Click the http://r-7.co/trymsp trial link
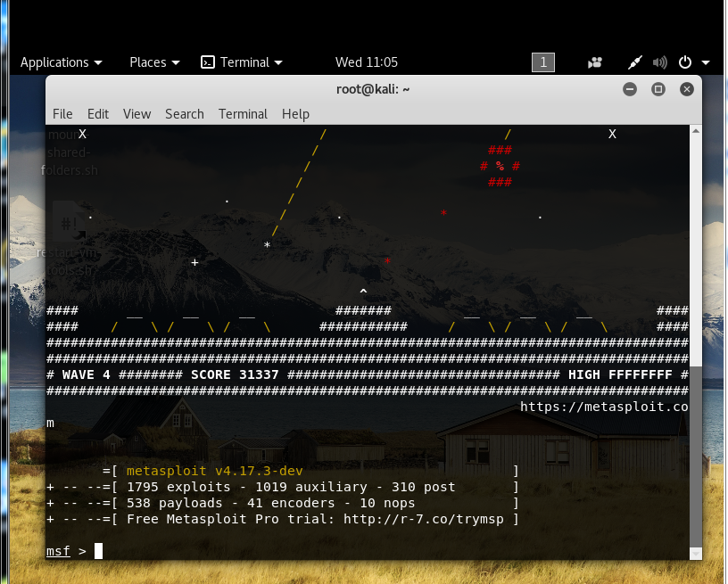 [424, 519]
